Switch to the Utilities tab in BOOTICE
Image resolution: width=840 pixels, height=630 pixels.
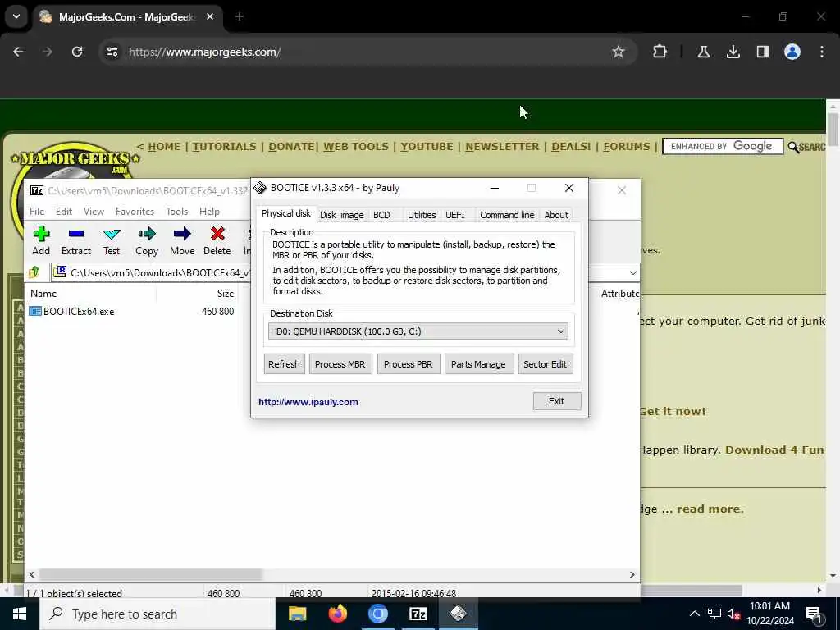point(422,215)
